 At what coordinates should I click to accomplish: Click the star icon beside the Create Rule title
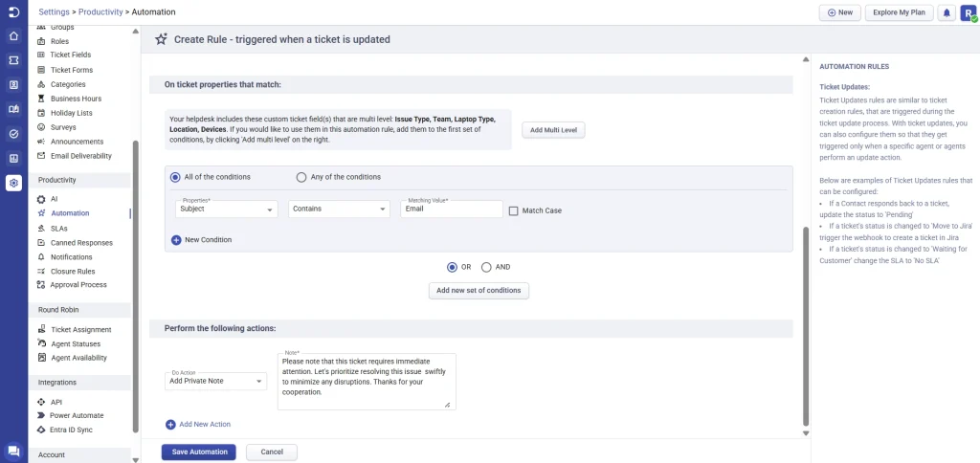(x=161, y=39)
